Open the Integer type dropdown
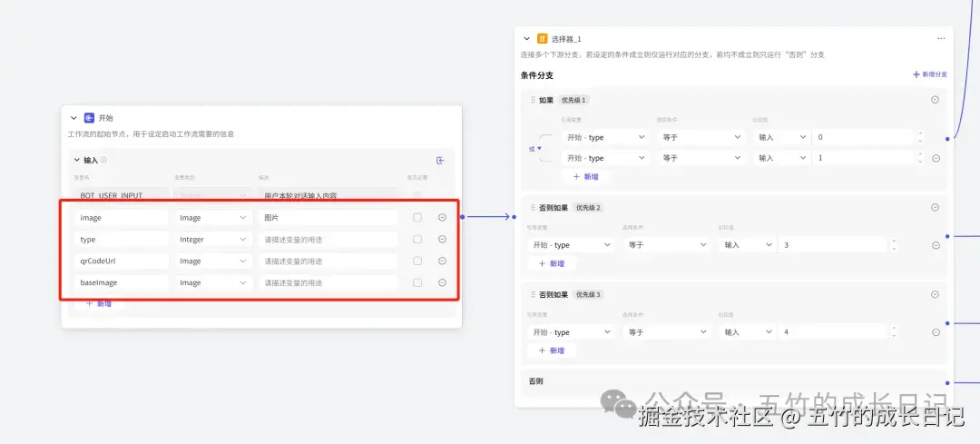The image size is (980, 444). tap(212, 240)
